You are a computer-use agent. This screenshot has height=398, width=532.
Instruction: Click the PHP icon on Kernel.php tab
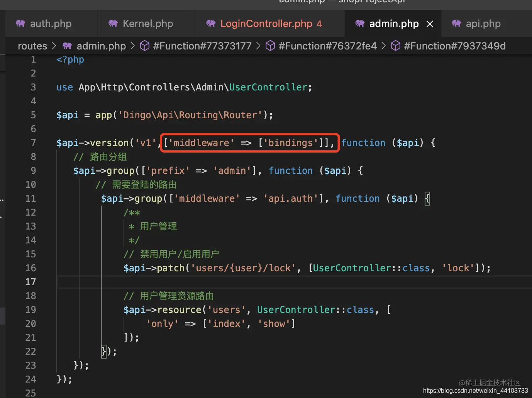(x=113, y=24)
